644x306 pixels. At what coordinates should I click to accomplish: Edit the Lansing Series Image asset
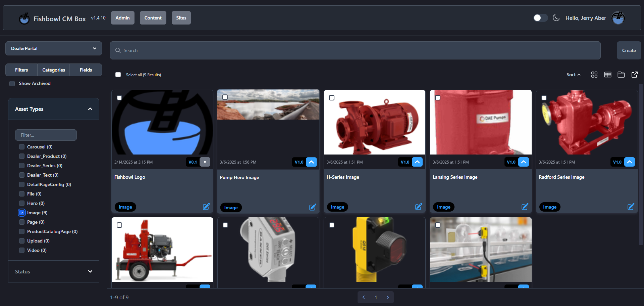pyautogui.click(x=525, y=207)
